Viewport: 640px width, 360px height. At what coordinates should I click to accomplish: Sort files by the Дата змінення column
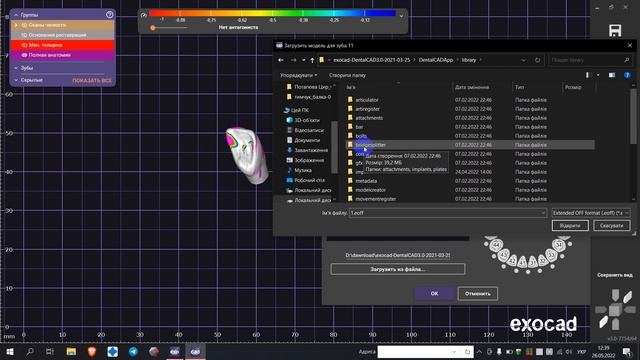(x=471, y=87)
